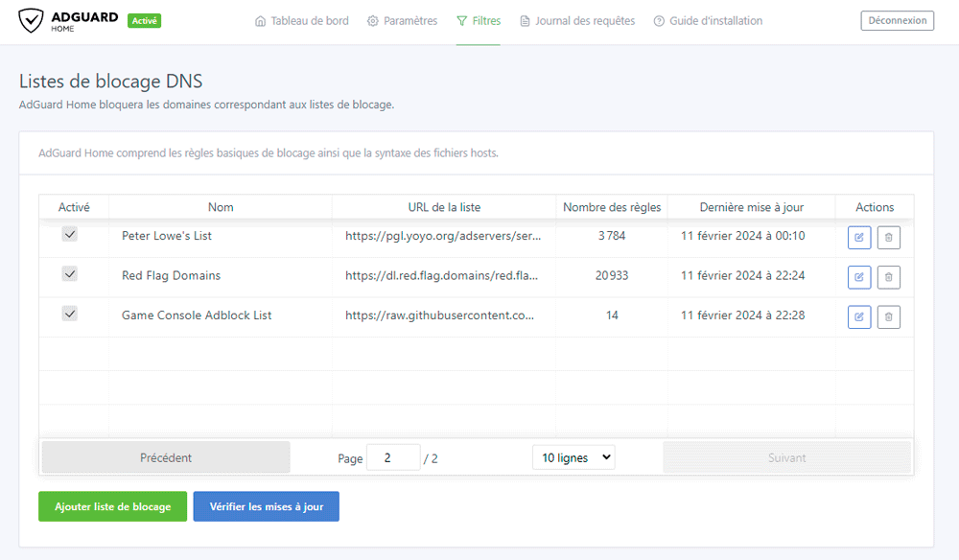This screenshot has width=959, height=560.
Task: Click Ajouter liste de blocage
Action: [x=112, y=506]
